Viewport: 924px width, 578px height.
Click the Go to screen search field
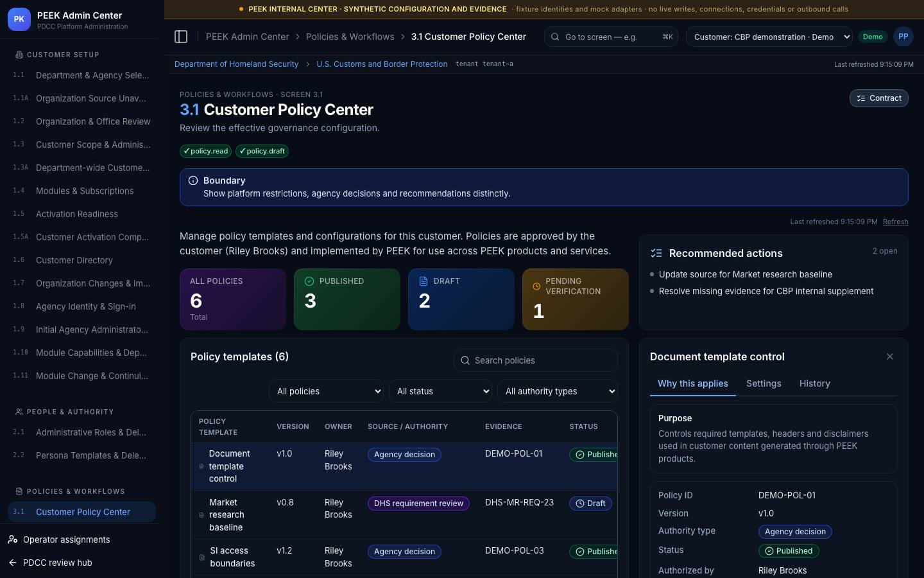(x=612, y=37)
